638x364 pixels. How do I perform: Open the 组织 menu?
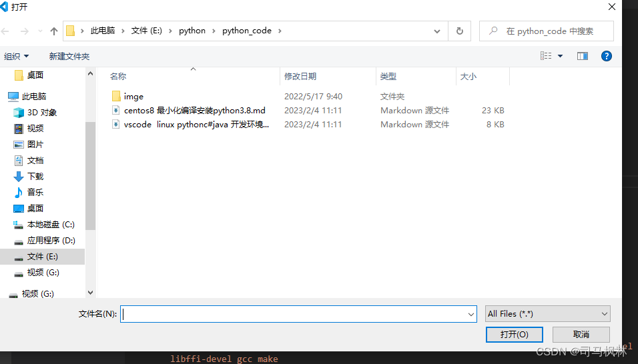click(16, 57)
